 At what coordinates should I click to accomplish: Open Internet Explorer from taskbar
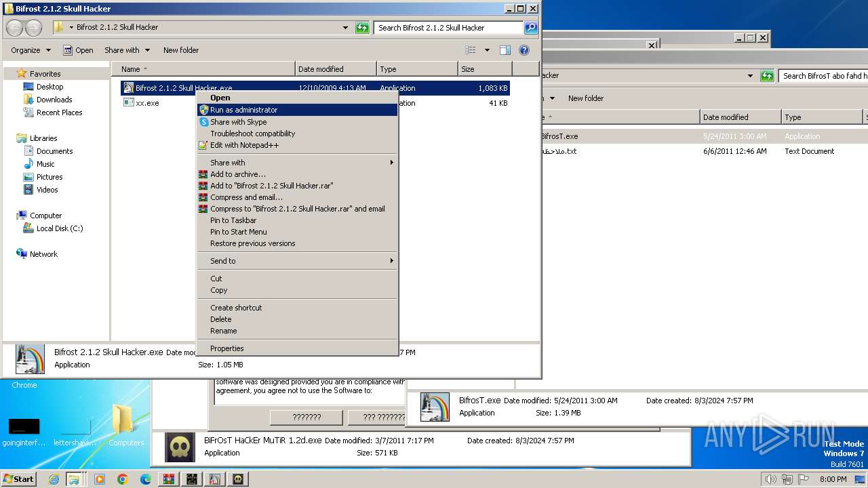tap(54, 479)
